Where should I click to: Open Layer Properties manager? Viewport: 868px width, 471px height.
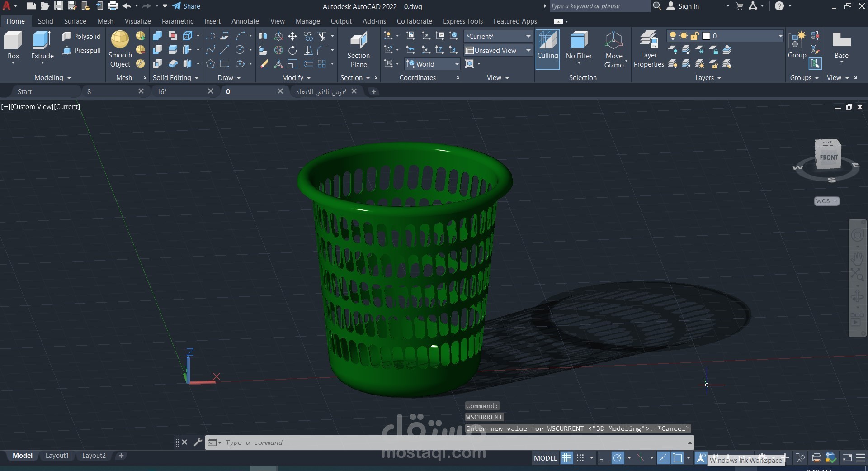(x=649, y=49)
